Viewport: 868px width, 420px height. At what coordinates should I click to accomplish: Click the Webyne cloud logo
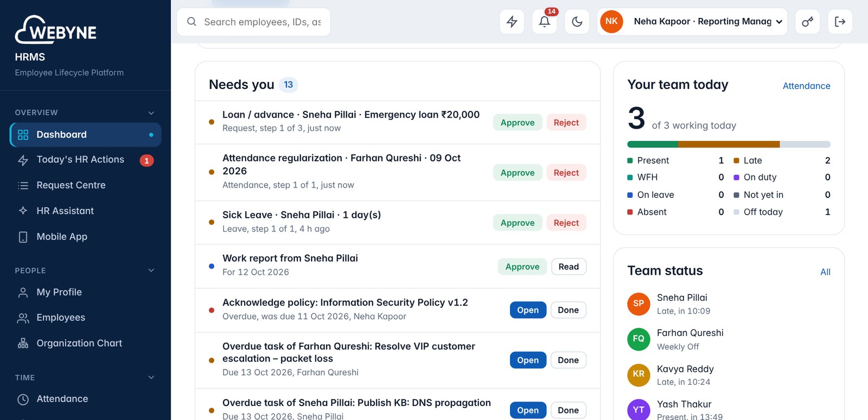(x=55, y=30)
